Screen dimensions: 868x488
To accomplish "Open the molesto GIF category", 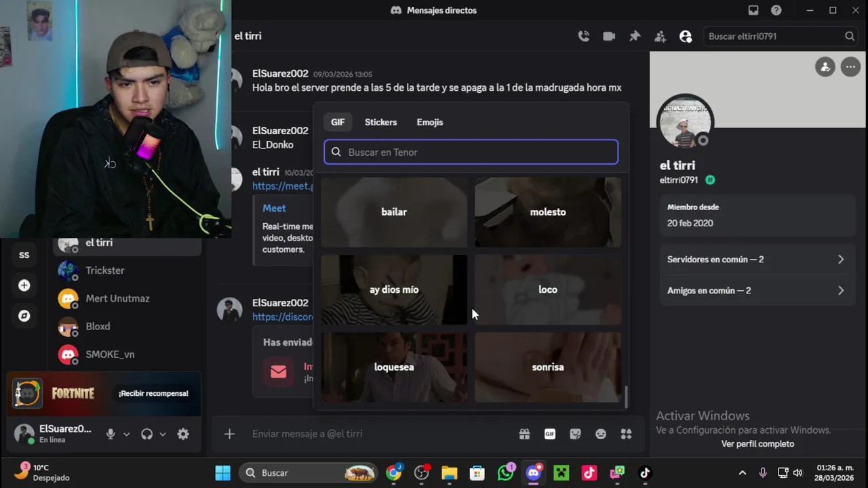I will coord(548,212).
